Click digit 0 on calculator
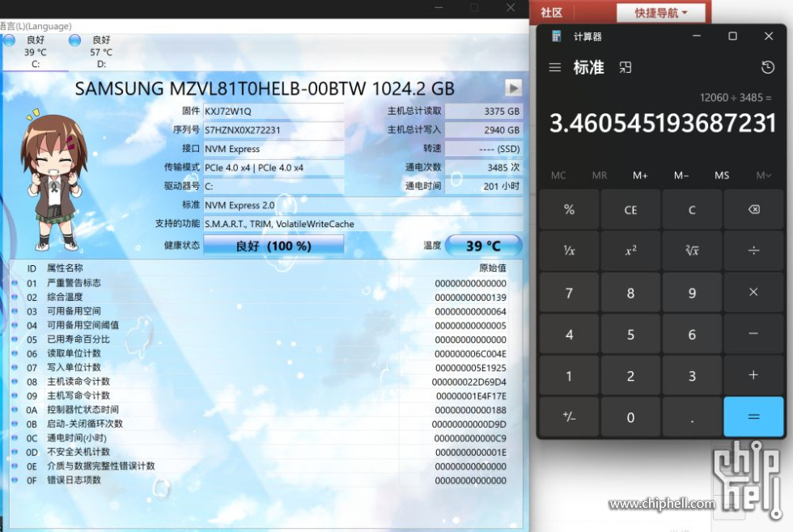This screenshot has width=793, height=532. coord(630,417)
